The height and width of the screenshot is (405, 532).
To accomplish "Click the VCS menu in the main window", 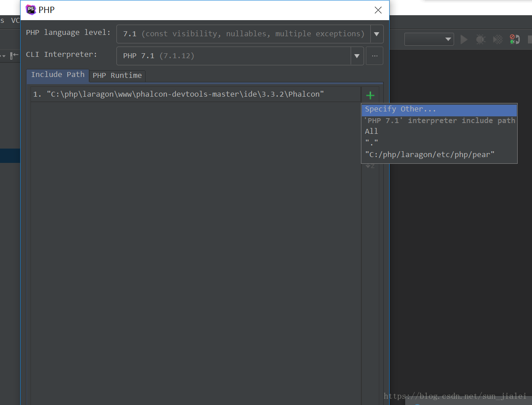I will click(x=16, y=20).
